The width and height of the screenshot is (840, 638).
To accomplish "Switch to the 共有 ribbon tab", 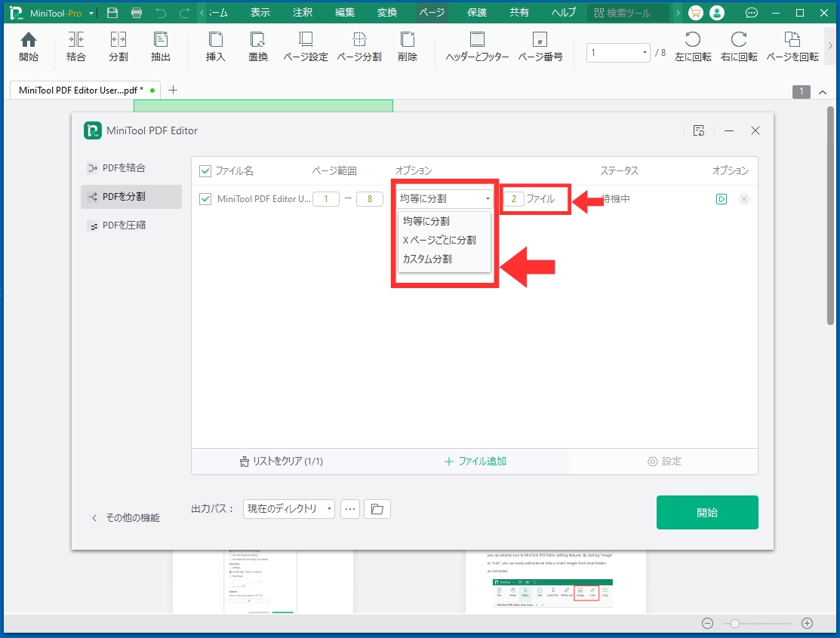I will 518,12.
